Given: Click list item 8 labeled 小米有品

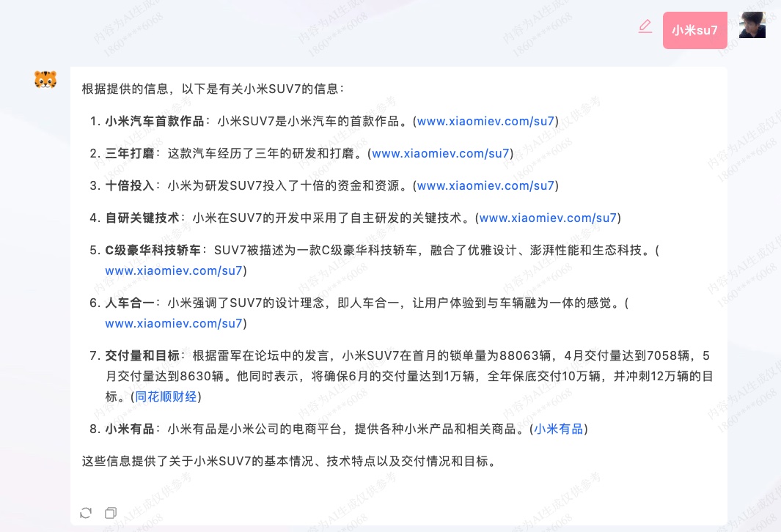Looking at the screenshot, I should click(130, 429).
